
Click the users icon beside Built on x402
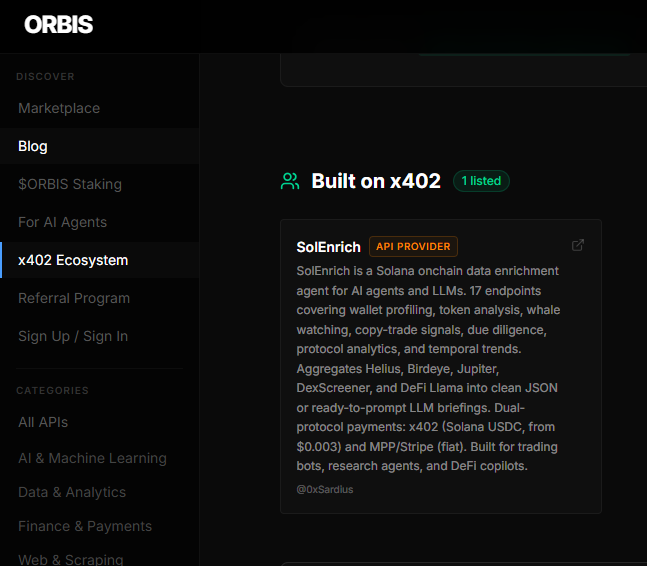click(x=290, y=181)
